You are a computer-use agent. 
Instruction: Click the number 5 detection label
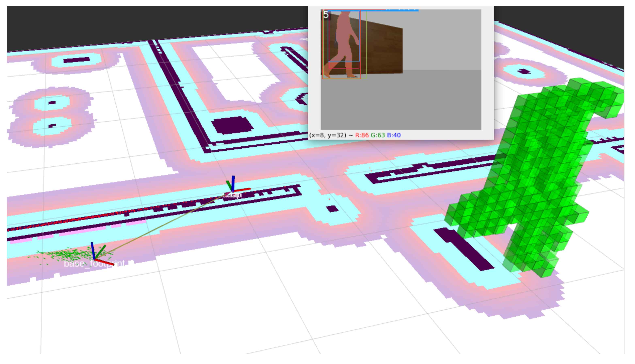click(x=326, y=15)
